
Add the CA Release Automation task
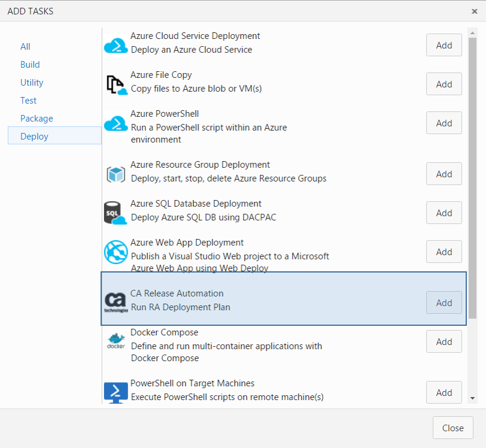click(444, 302)
